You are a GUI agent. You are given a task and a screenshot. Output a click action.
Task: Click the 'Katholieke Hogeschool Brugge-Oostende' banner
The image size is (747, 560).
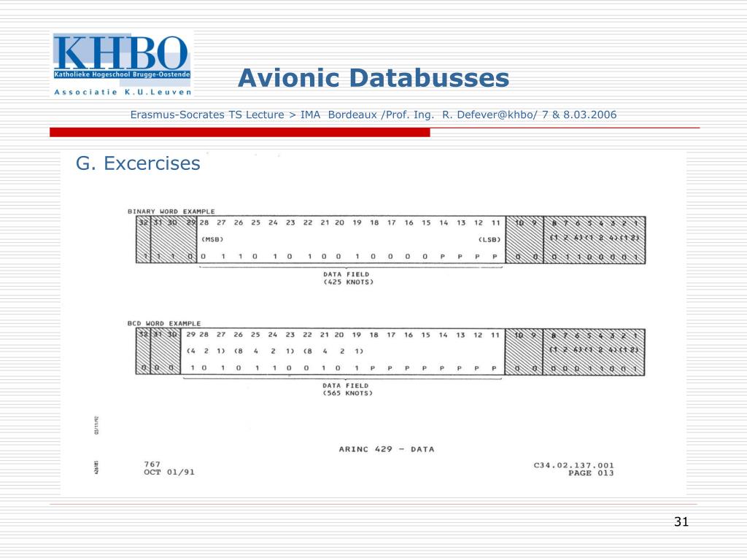click(x=122, y=75)
